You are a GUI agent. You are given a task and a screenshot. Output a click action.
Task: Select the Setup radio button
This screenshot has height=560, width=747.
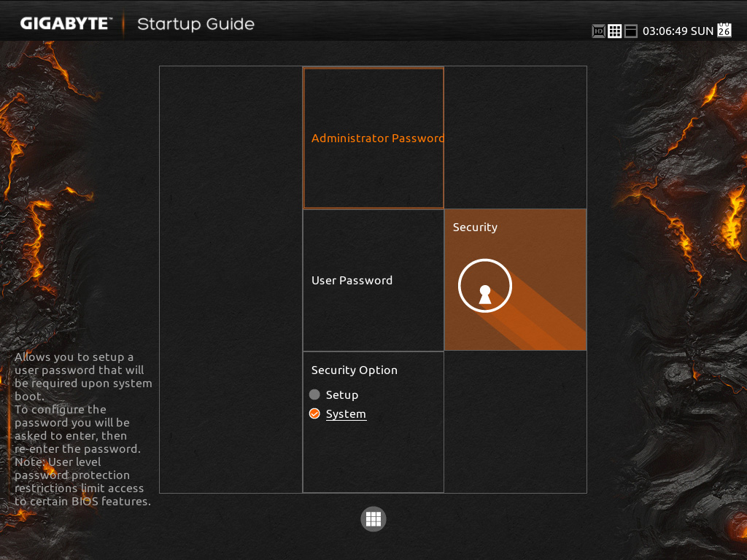[314, 394]
